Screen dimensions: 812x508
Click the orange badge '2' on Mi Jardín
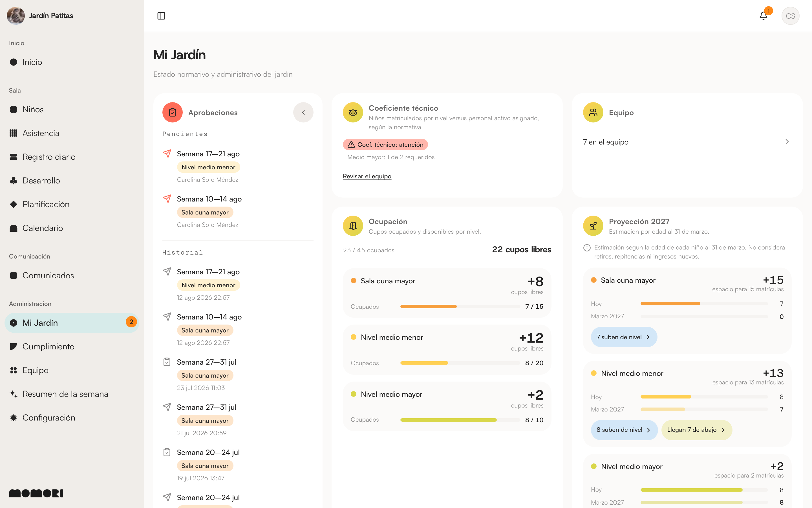click(x=131, y=322)
